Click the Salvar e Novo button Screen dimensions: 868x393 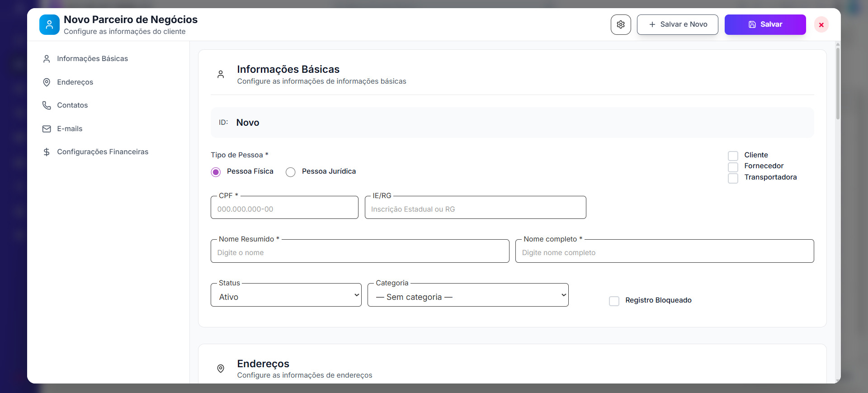[x=677, y=24]
